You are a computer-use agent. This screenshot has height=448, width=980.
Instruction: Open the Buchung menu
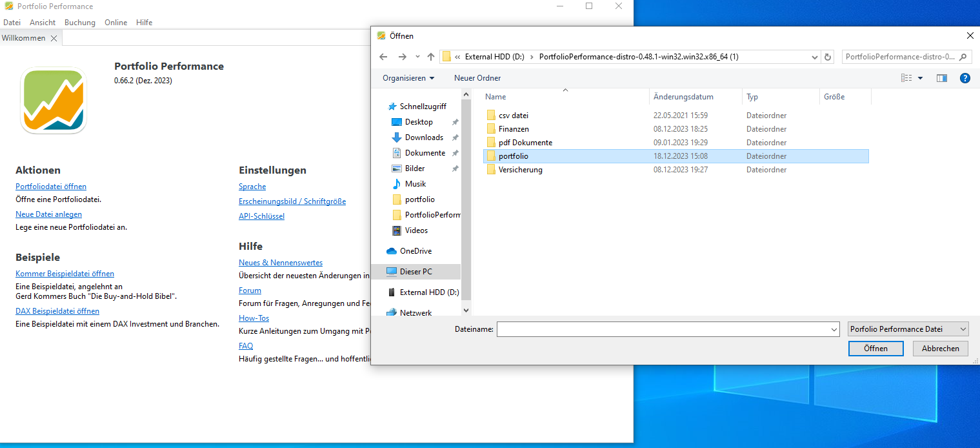click(x=80, y=23)
